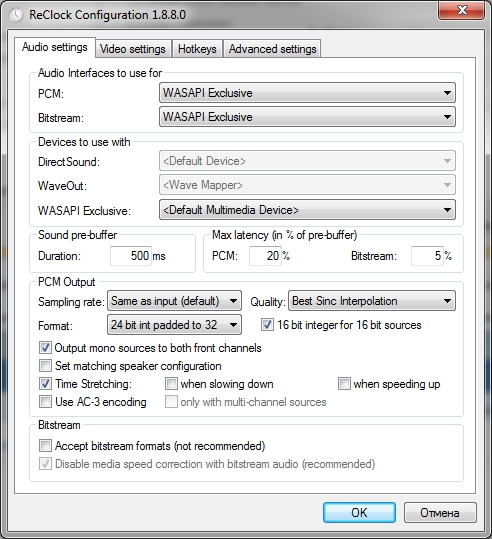Click the disabled DirectSound device dropdown

click(307, 161)
